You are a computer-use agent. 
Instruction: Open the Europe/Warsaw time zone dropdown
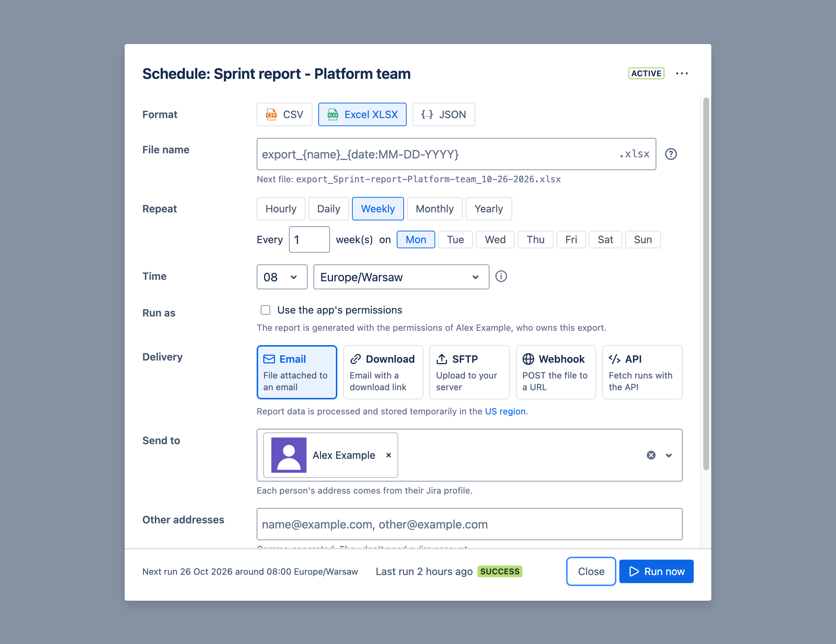tap(401, 277)
